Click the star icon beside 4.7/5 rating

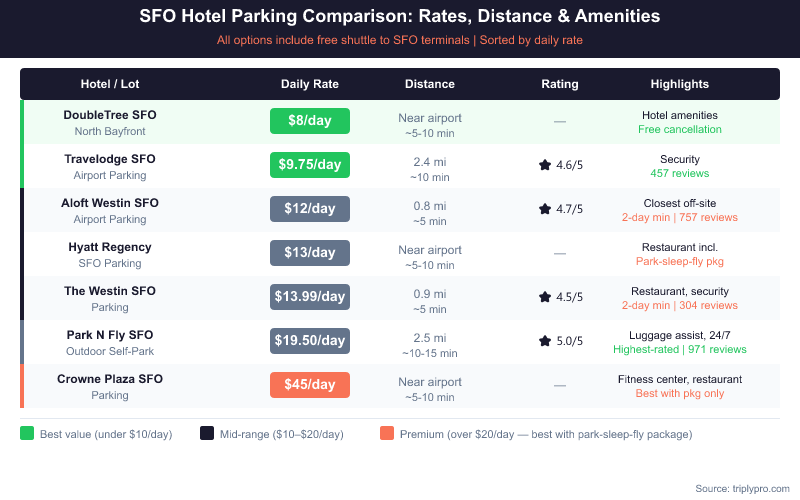tap(545, 209)
